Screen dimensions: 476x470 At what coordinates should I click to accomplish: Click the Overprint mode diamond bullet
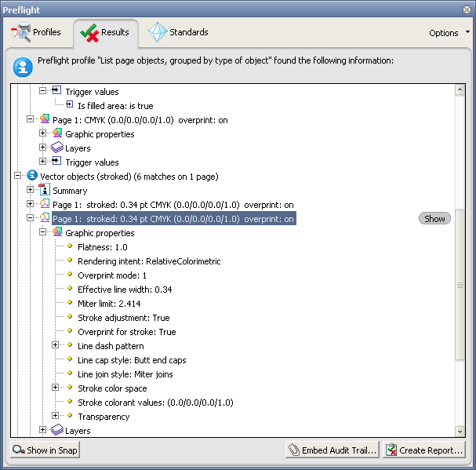tap(70, 274)
